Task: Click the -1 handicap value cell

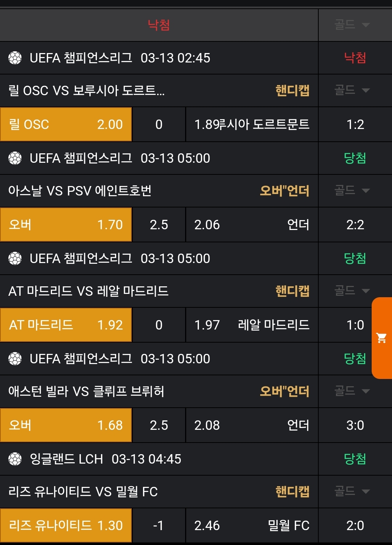Action: (159, 525)
